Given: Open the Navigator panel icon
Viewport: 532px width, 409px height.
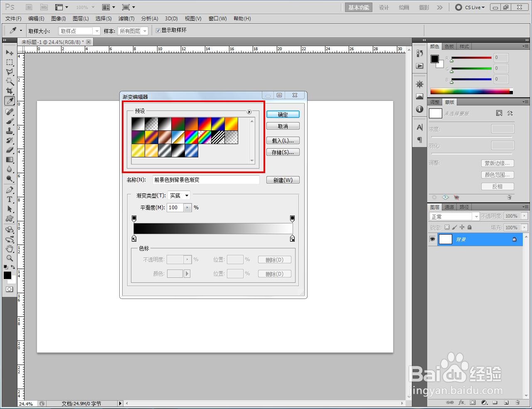Looking at the screenshot, I should pyautogui.click(x=420, y=84).
